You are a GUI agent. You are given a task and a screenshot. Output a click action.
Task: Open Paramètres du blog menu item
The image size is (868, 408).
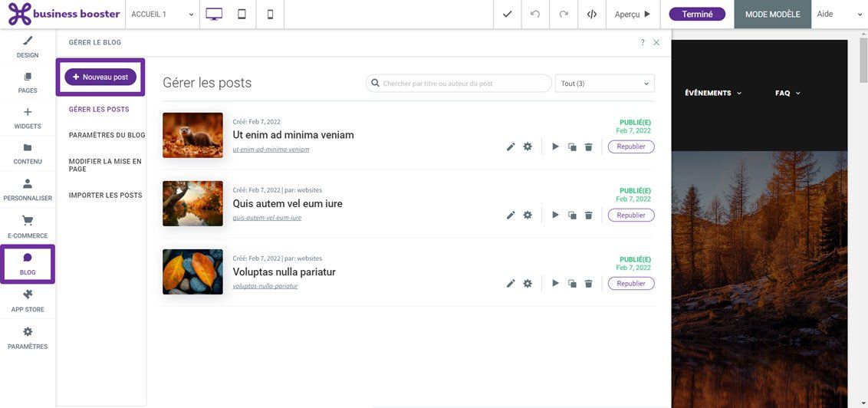(107, 135)
